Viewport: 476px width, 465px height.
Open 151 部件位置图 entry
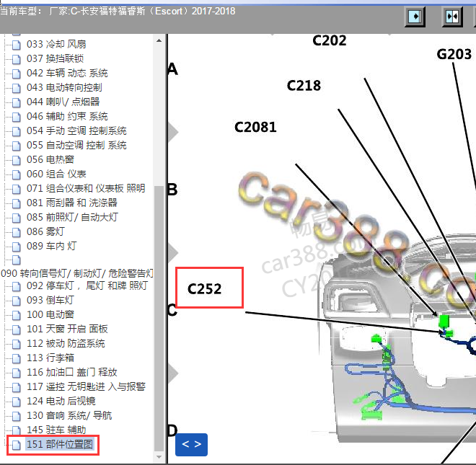[60, 444]
